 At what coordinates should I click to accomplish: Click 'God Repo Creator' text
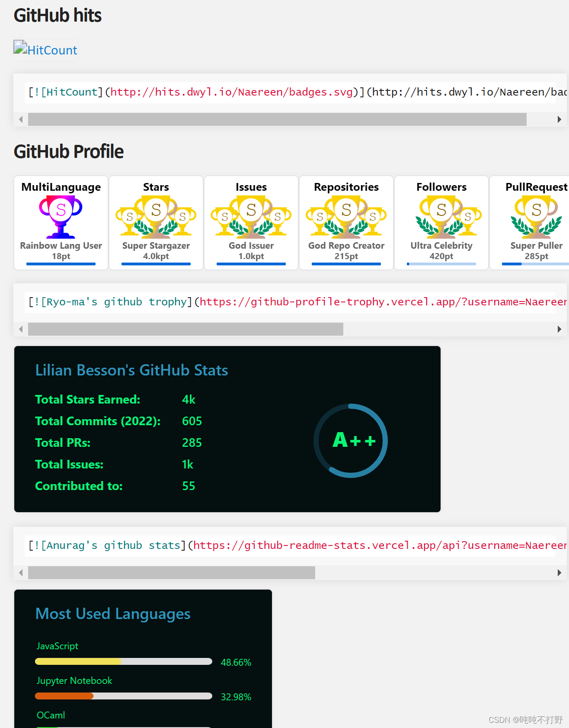coord(346,246)
